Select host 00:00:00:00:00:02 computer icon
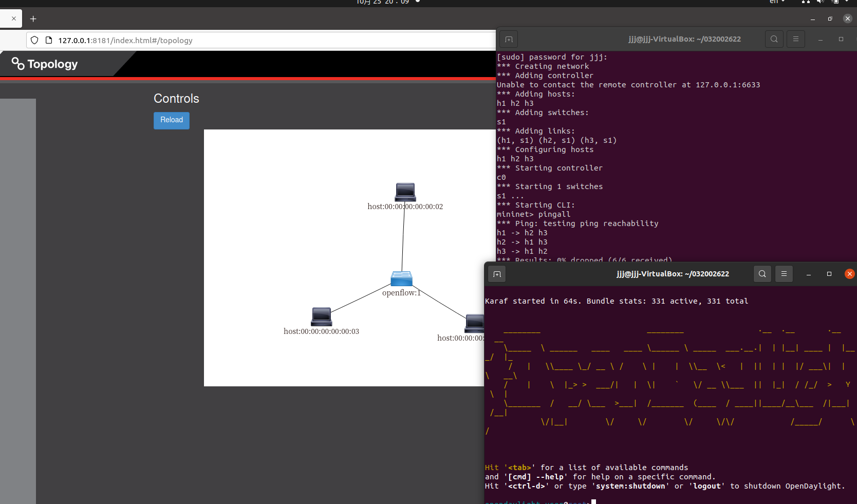The height and width of the screenshot is (504, 857). tap(405, 192)
